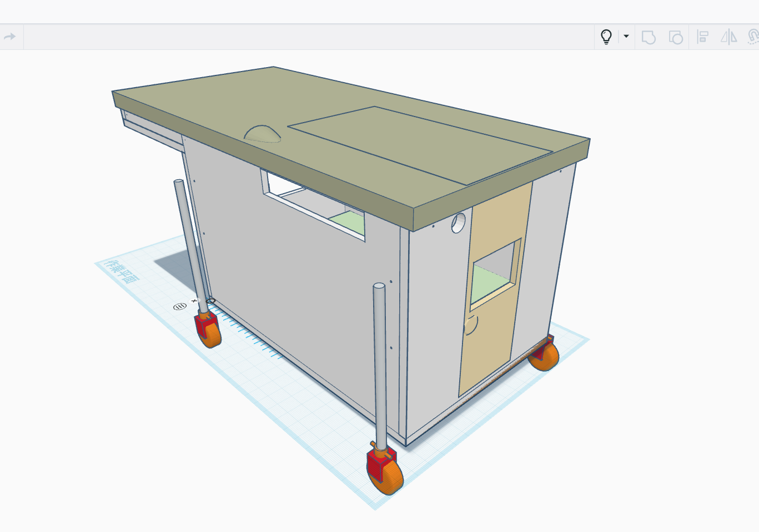Select the dome shape on the tabletop
Image resolution: width=759 pixels, height=532 pixels.
(x=262, y=134)
